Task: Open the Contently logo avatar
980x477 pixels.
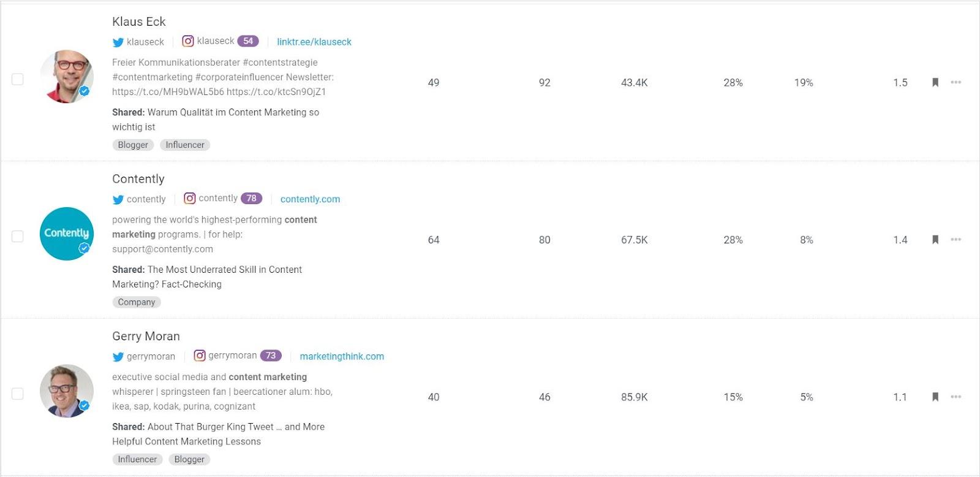Action: pos(67,234)
